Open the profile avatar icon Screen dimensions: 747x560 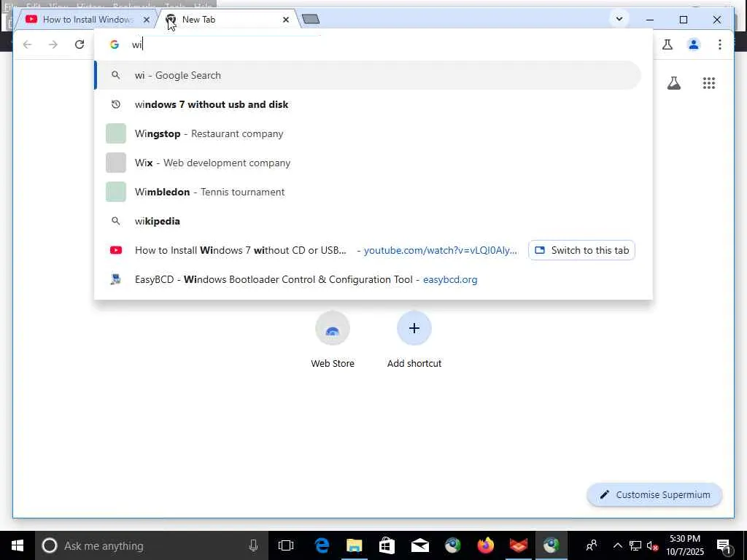pos(694,44)
